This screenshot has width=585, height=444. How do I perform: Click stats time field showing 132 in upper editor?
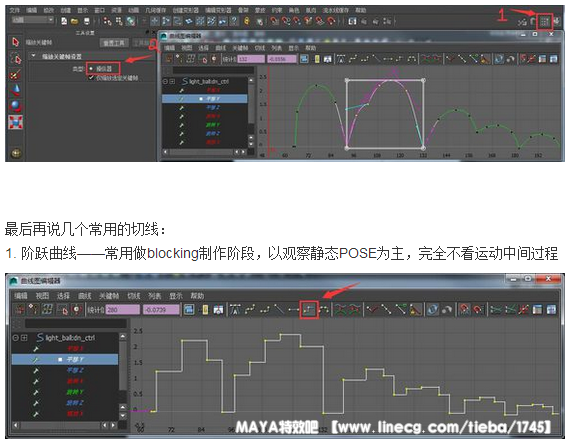coord(251,59)
